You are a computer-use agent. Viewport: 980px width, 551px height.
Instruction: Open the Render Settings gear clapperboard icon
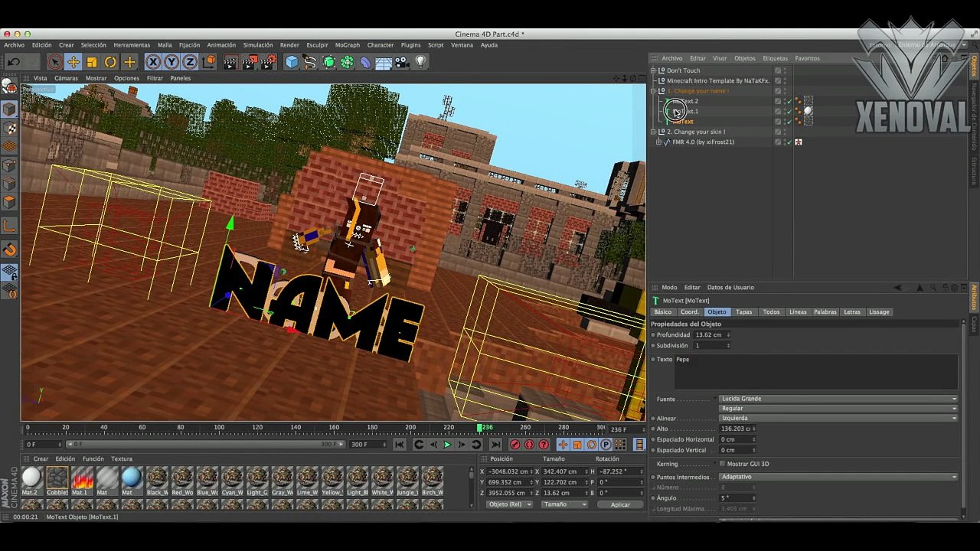[x=267, y=62]
